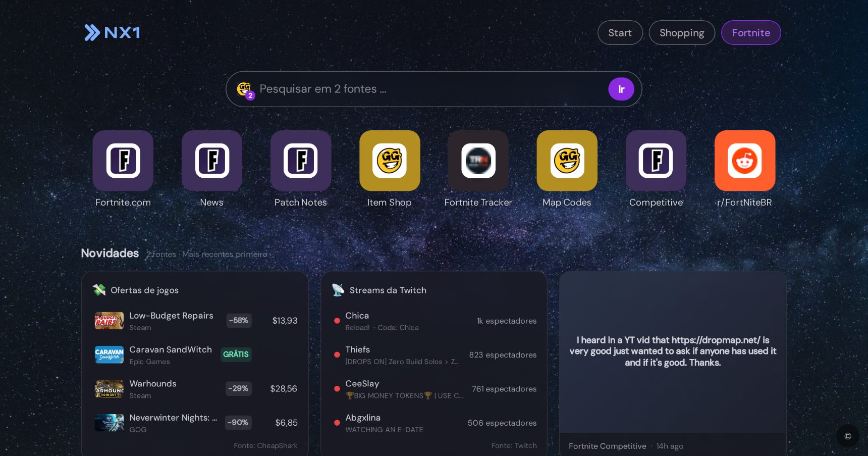Click the 506 espectadores count
Screen dimensions: 868x456
point(502,423)
